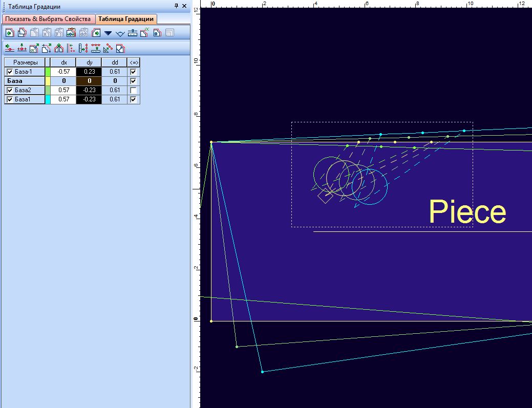This screenshot has height=408, width=532.
Task: Close the Таблица Градации panel
Action: 184,6
